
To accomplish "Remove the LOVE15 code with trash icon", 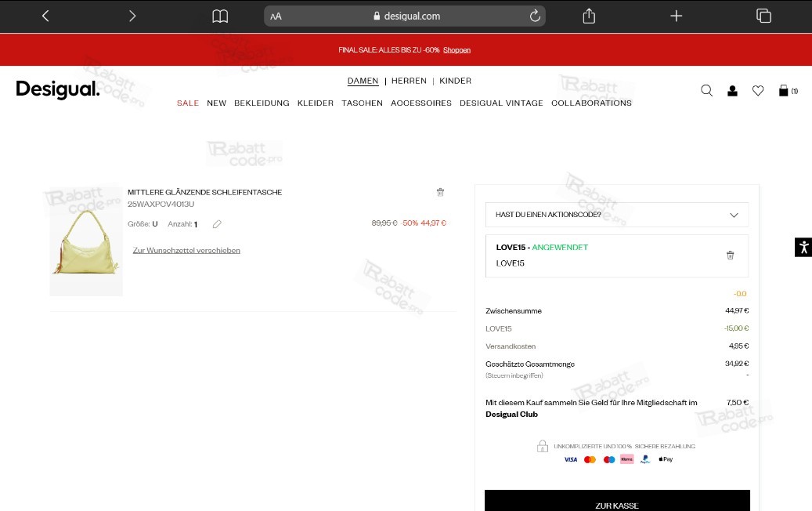I will click(x=731, y=255).
